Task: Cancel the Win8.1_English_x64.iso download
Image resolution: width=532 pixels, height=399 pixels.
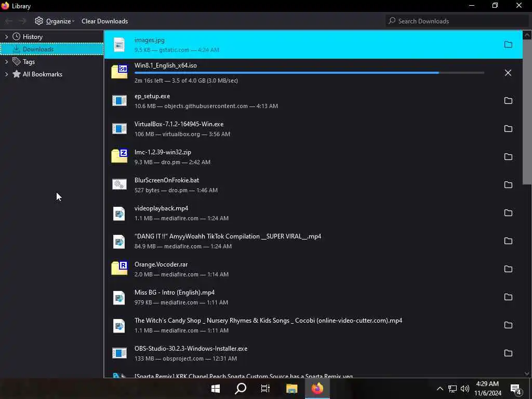Action: [508, 73]
